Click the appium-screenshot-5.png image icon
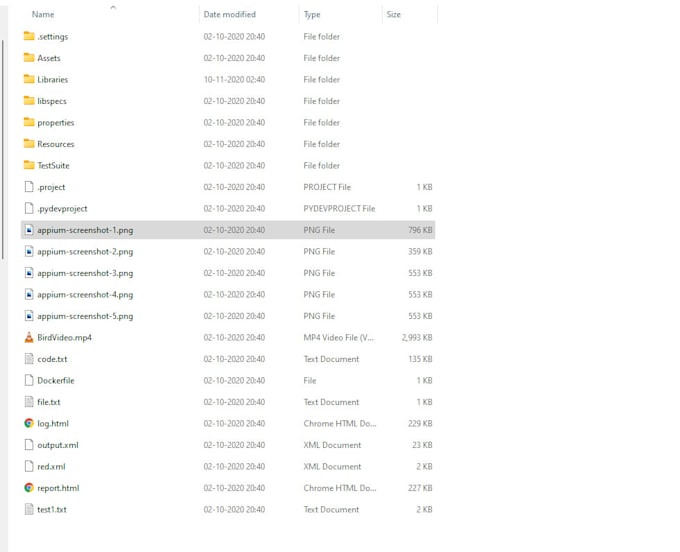Viewport: 680px width, 552px height. tap(29, 316)
